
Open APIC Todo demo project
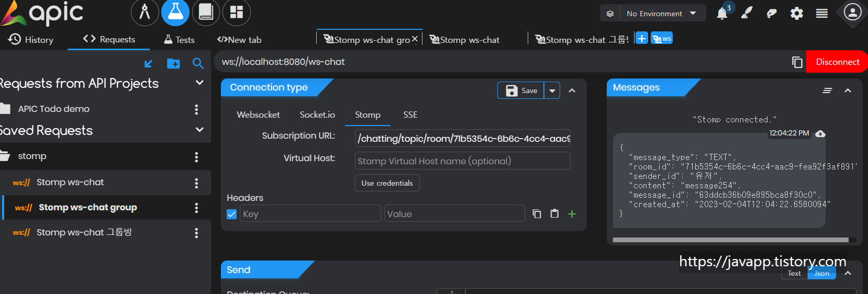point(53,109)
